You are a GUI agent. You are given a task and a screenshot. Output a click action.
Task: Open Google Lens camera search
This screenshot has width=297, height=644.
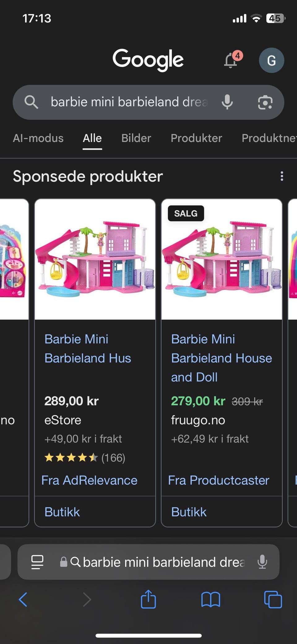(265, 103)
